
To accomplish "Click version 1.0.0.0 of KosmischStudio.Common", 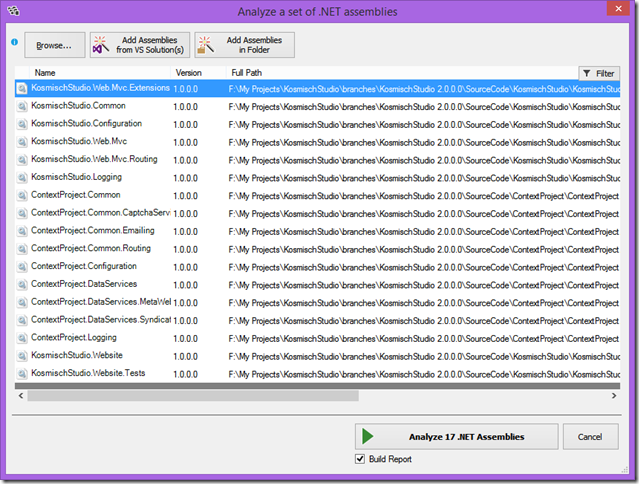I will click(x=185, y=107).
